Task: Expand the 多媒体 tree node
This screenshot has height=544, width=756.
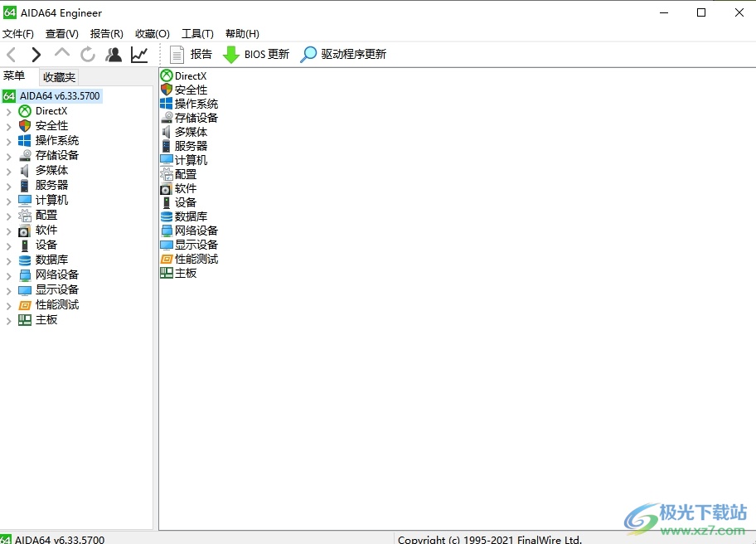Action: point(8,171)
